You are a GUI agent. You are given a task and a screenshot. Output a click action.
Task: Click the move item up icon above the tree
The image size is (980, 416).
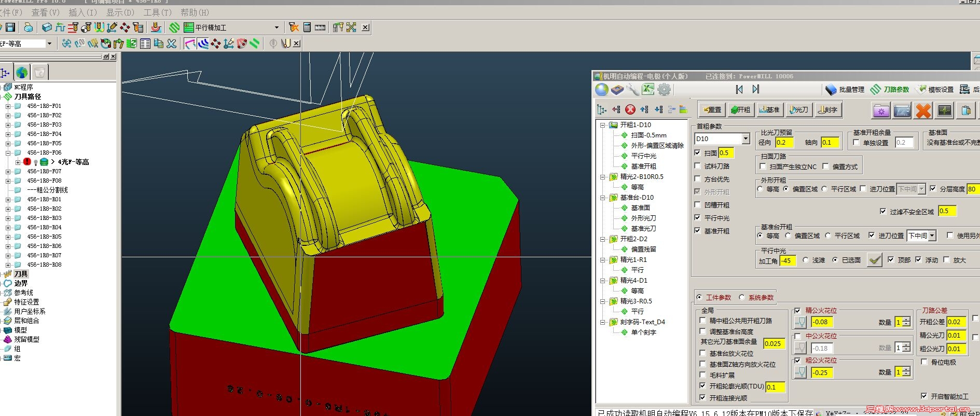pos(644,109)
